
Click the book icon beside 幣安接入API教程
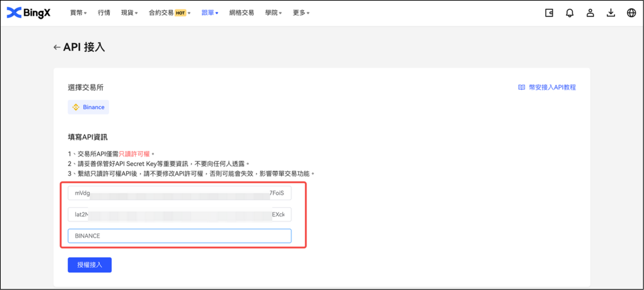tap(521, 87)
